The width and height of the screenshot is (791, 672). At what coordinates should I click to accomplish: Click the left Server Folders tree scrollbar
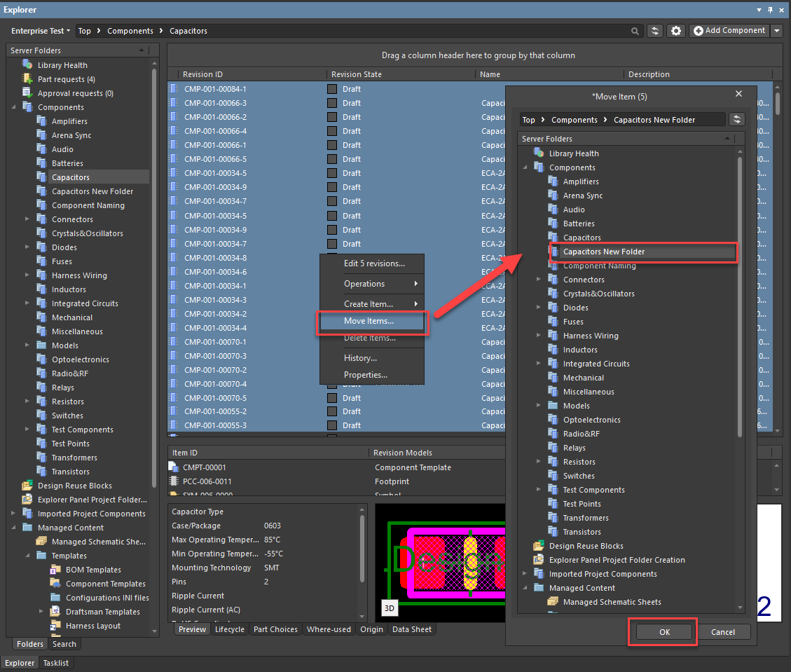click(x=154, y=277)
